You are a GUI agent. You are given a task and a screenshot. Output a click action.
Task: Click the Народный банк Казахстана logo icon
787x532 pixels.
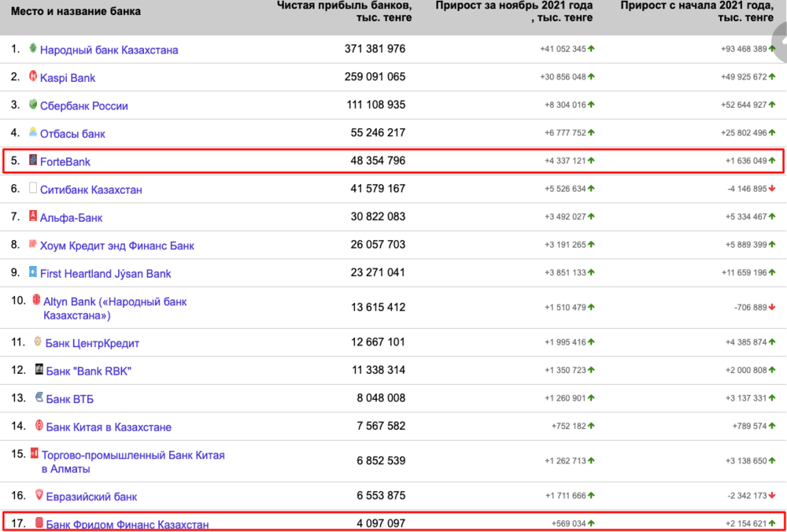tap(33, 48)
